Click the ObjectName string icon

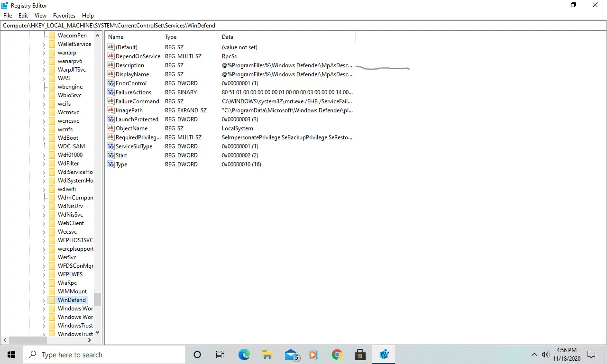(x=111, y=128)
